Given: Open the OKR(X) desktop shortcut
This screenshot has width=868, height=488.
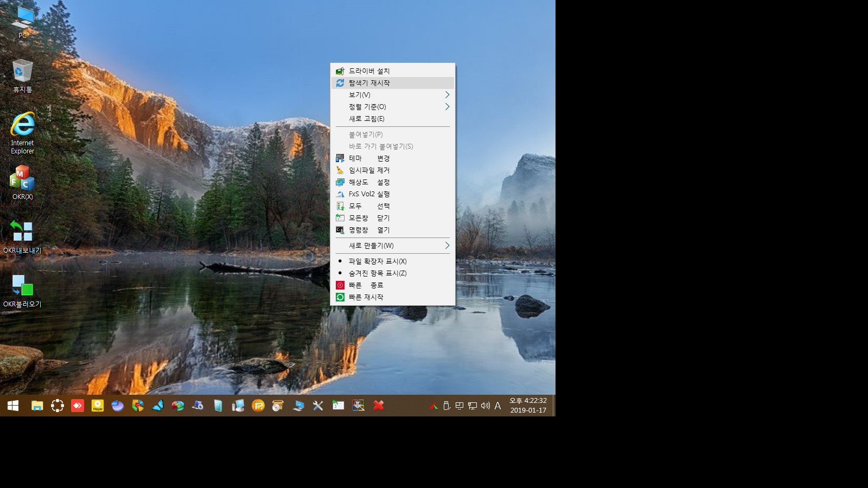Looking at the screenshot, I should (22, 183).
